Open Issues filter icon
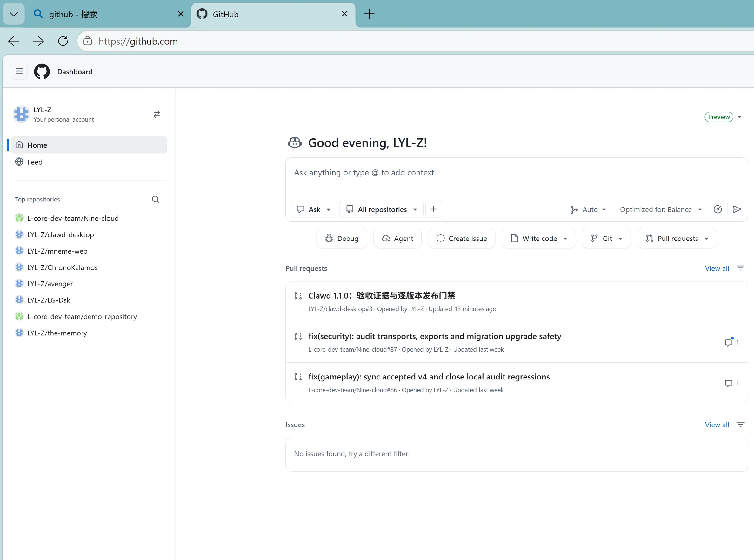The image size is (754, 560). pos(740,425)
